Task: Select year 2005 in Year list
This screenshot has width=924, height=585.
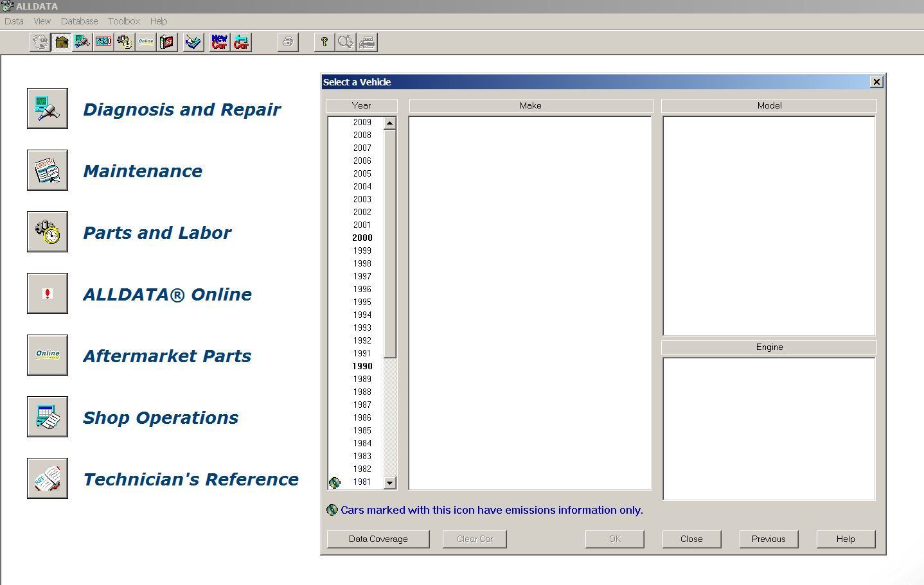Action: tap(362, 173)
